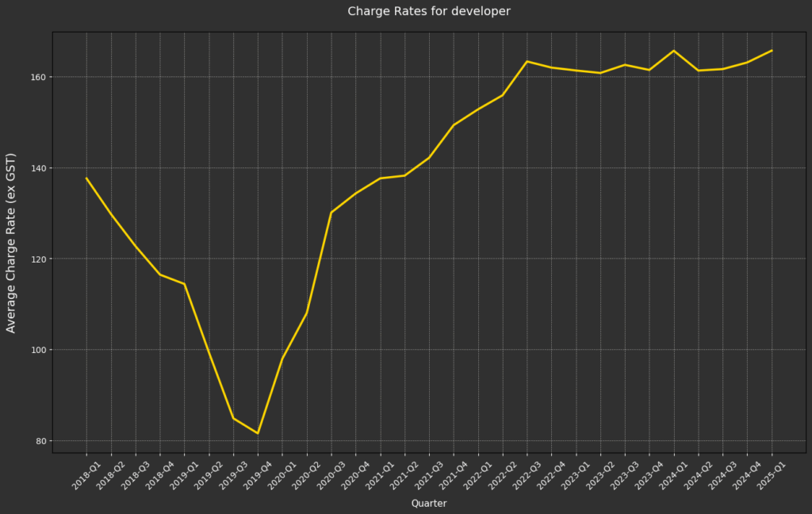The width and height of the screenshot is (812, 514).
Task: Click the 2023-Q2 quarter label
Action: [x=599, y=476]
